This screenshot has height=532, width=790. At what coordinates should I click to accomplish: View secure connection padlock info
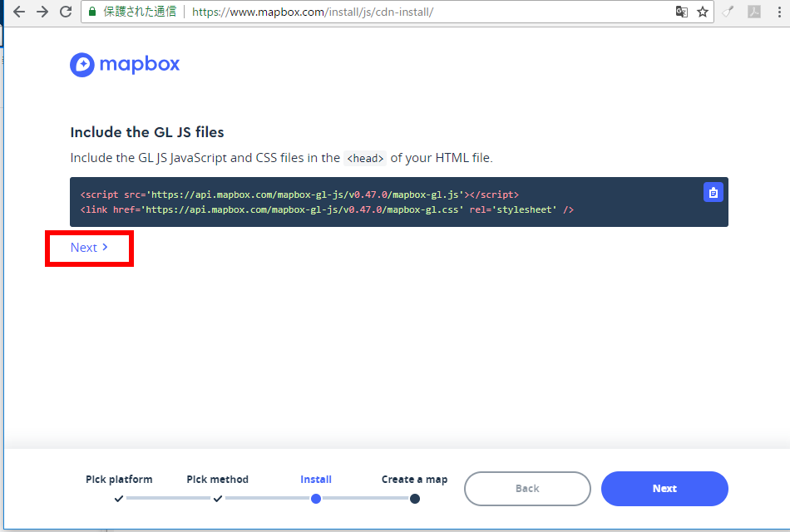[93, 12]
